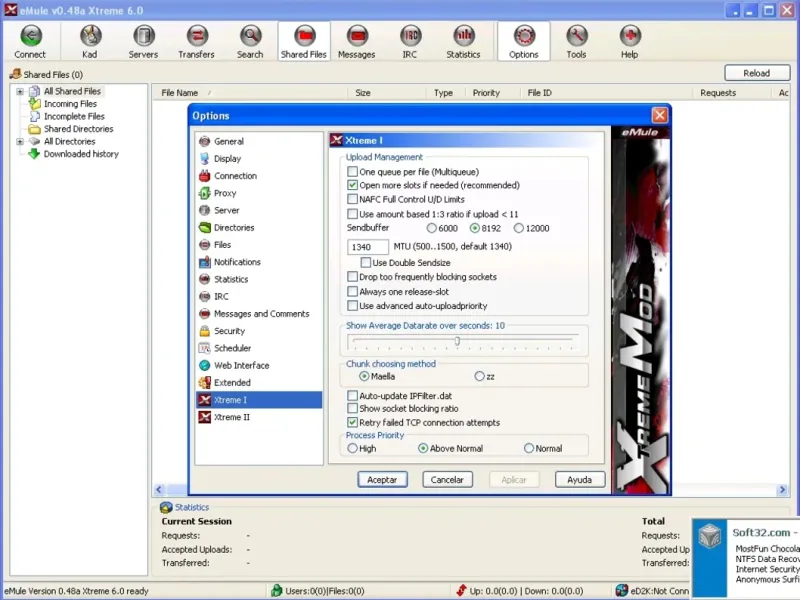This screenshot has width=800, height=600.
Task: Select Shared Directories tree item
Action: pyautogui.click(x=79, y=129)
